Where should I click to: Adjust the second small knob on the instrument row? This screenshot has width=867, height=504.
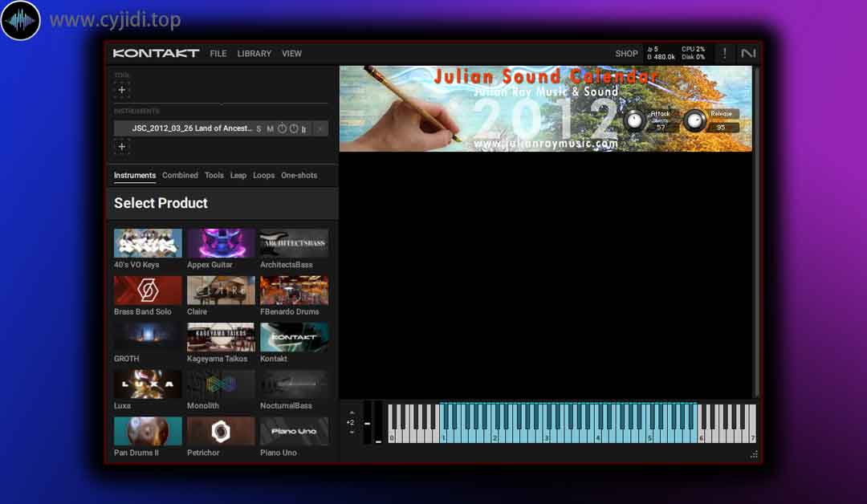(294, 128)
